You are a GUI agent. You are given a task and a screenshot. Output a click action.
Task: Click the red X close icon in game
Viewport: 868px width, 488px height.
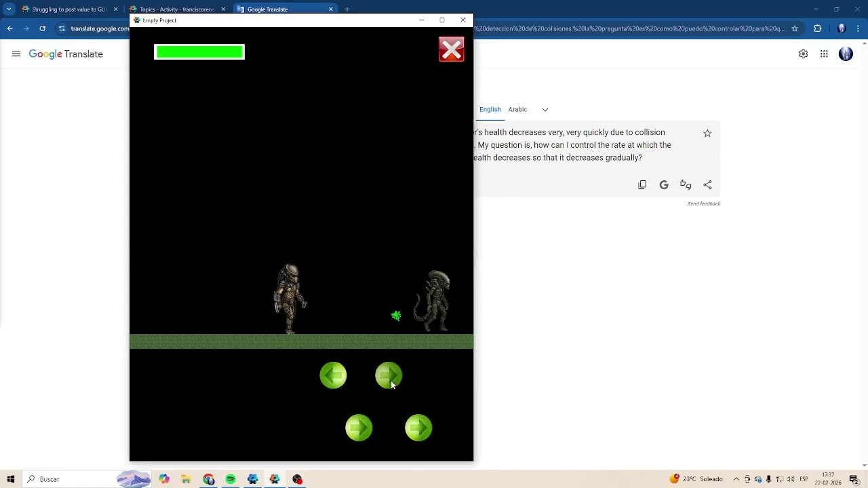pos(452,49)
